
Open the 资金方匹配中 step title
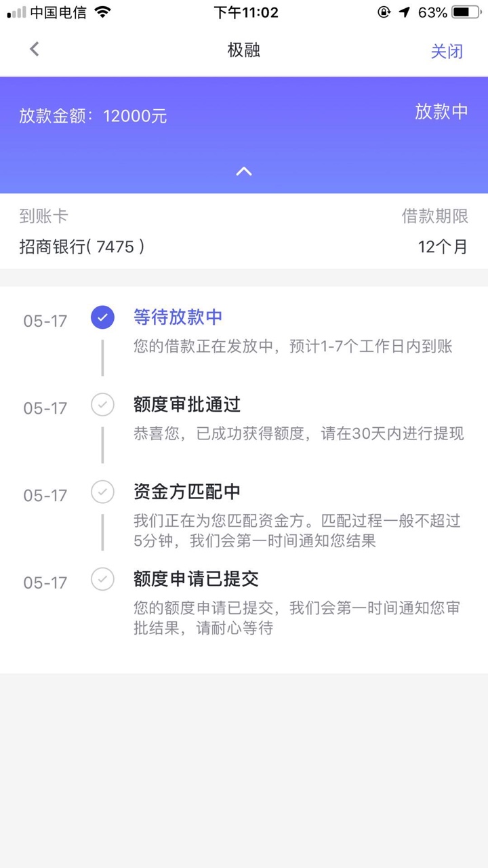tap(187, 492)
